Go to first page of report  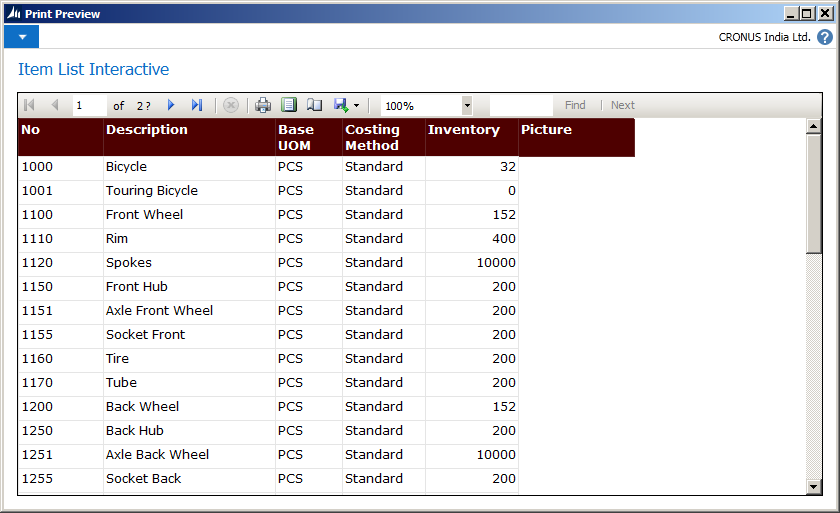pyautogui.click(x=29, y=105)
